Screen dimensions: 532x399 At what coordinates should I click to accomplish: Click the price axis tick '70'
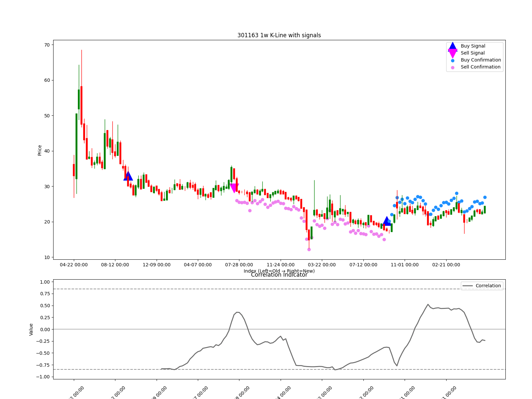point(47,45)
